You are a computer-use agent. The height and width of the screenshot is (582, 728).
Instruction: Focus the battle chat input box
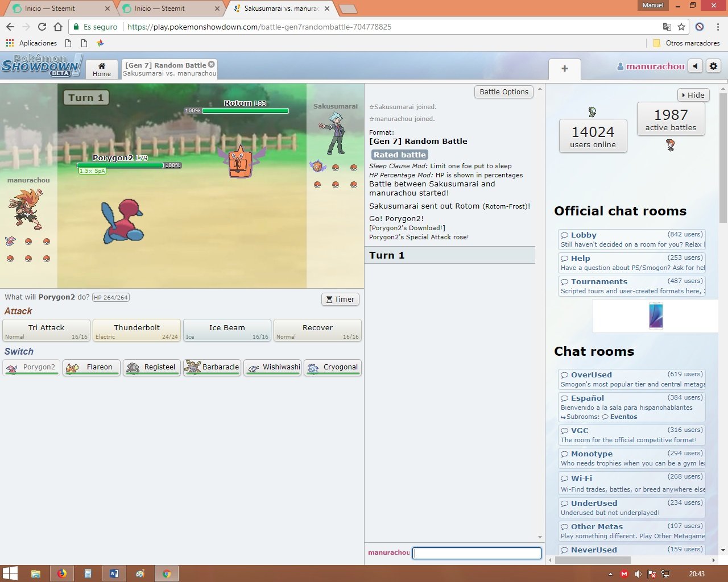coord(477,553)
